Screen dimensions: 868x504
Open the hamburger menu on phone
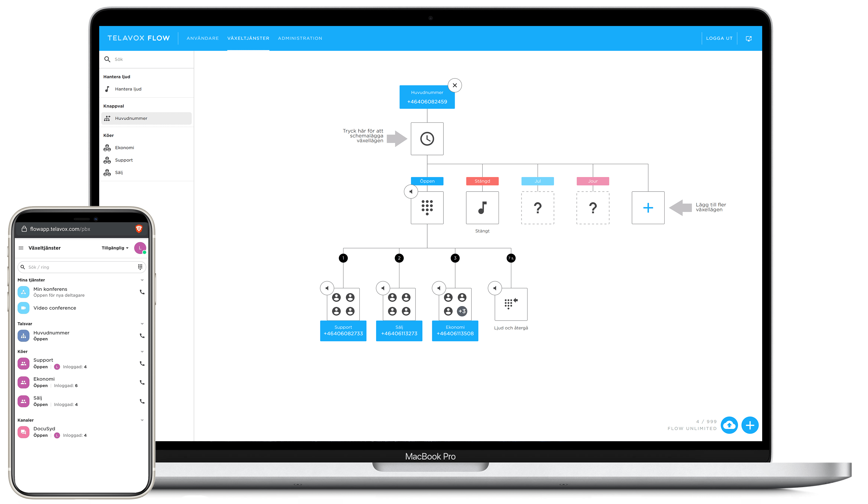pos(21,248)
